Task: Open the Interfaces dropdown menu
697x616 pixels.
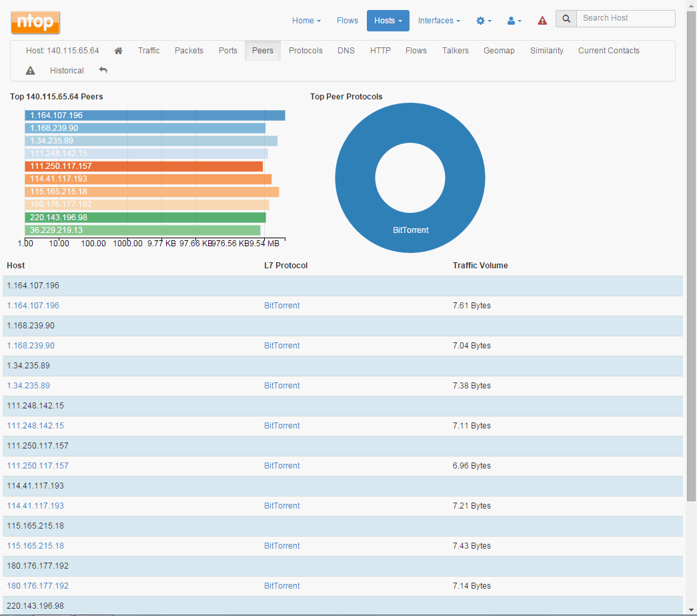Action: point(439,21)
